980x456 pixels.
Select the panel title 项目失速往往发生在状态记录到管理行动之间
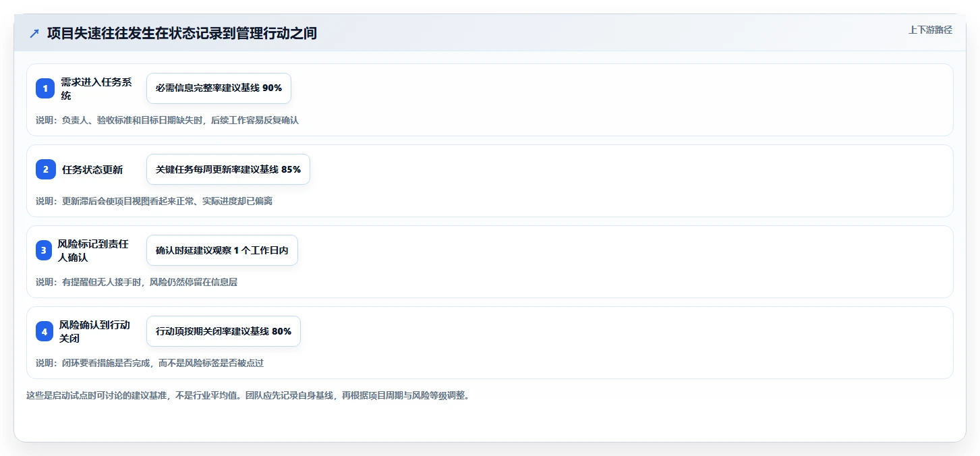tap(182, 33)
